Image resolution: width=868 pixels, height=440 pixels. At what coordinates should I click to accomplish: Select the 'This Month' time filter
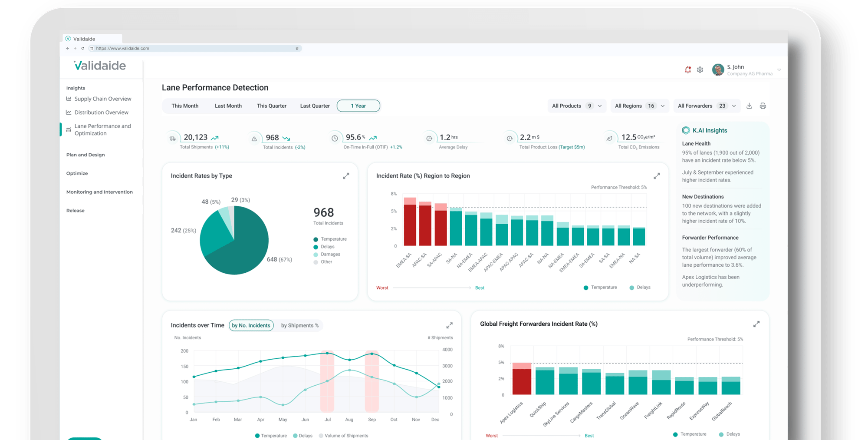[184, 106]
